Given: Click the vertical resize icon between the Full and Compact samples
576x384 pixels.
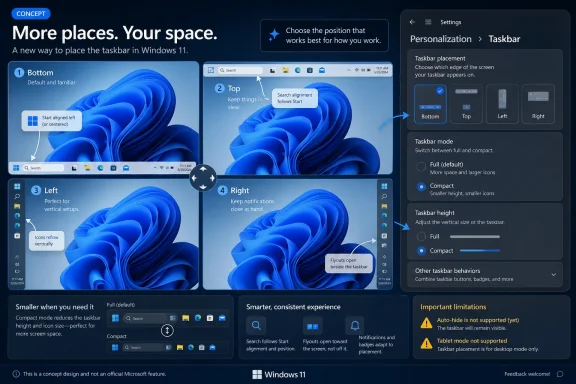Looking at the screenshot, I should coord(167,330).
